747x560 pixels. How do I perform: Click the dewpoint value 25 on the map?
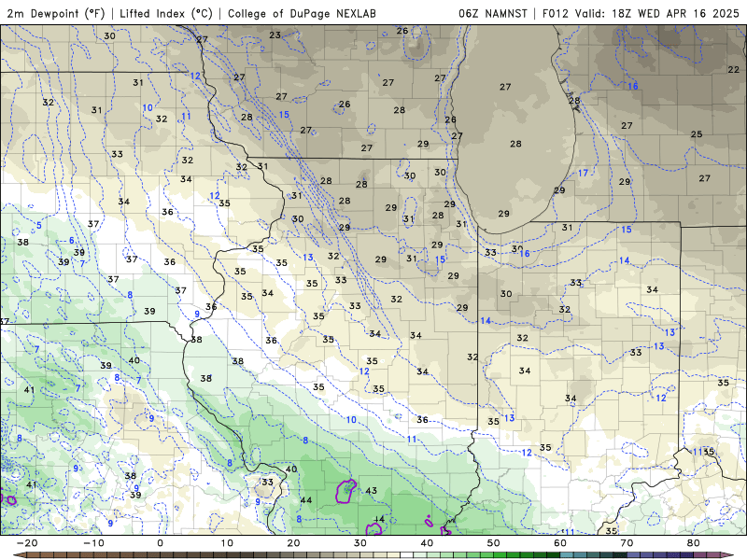[697, 134]
